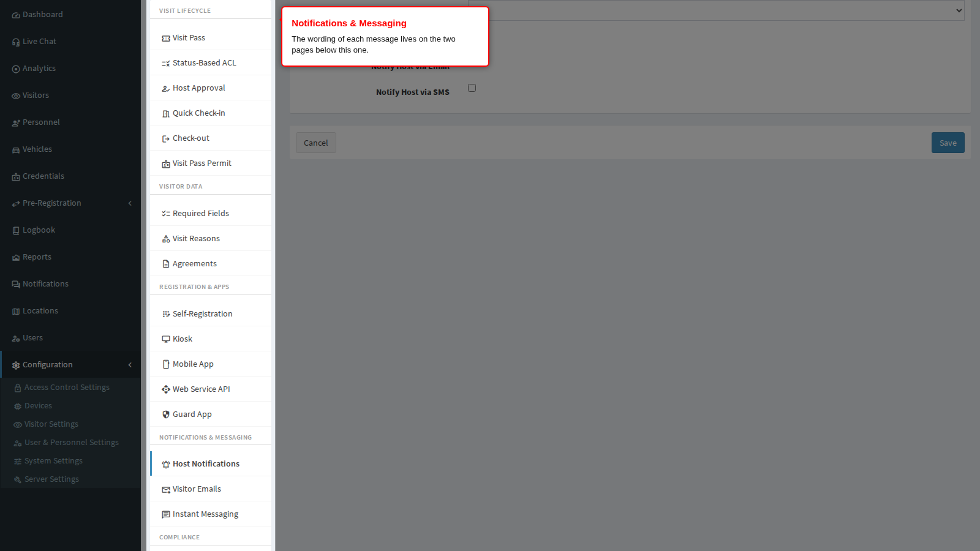This screenshot has height=551, width=980.
Task: Click the Host Approval icon
Action: (x=166, y=89)
